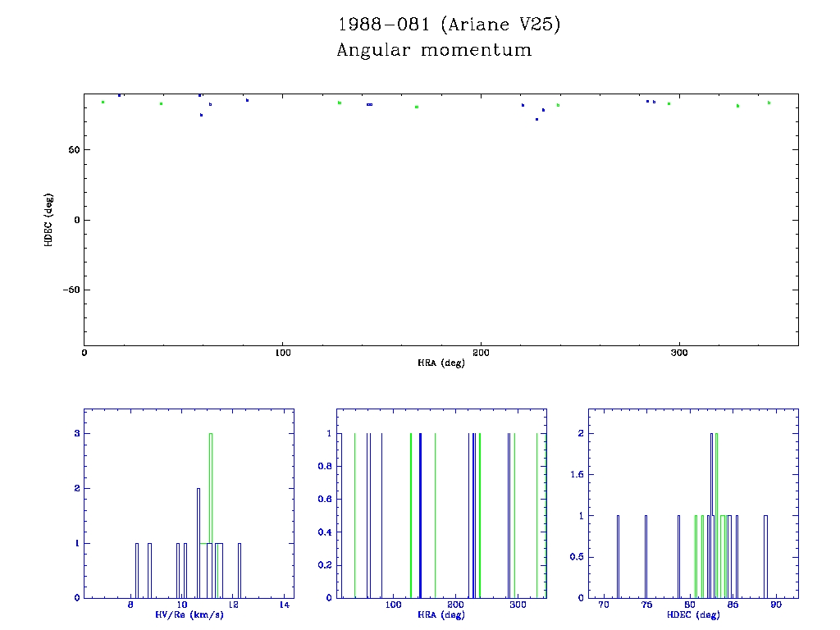
Task: Click the "Angular momentum" subtitle text
Action: point(434,51)
